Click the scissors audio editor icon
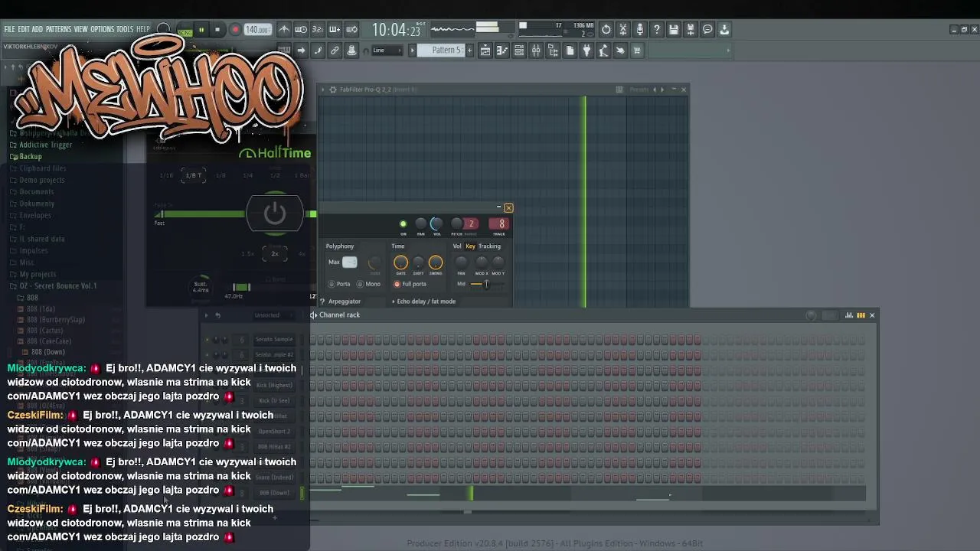980x551 pixels. pos(622,30)
